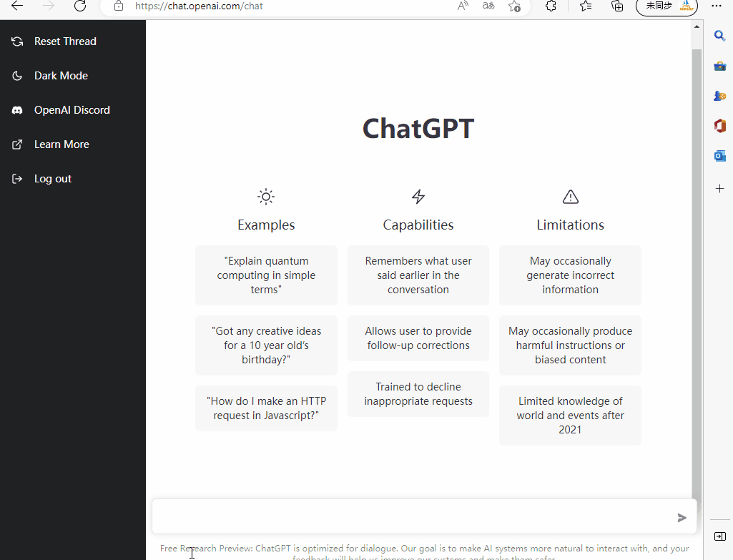This screenshot has width=733, height=560.
Task: Open Edge sidebar Microsoft Office icon
Action: tap(720, 126)
